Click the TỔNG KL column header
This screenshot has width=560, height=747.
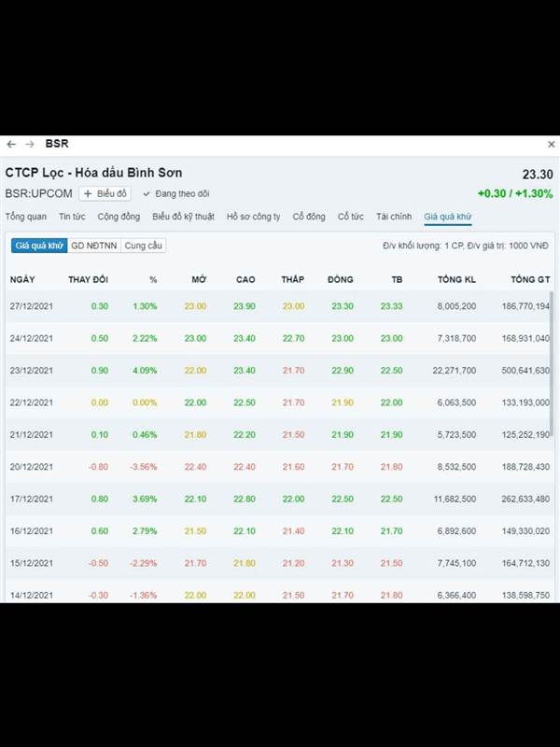click(456, 279)
